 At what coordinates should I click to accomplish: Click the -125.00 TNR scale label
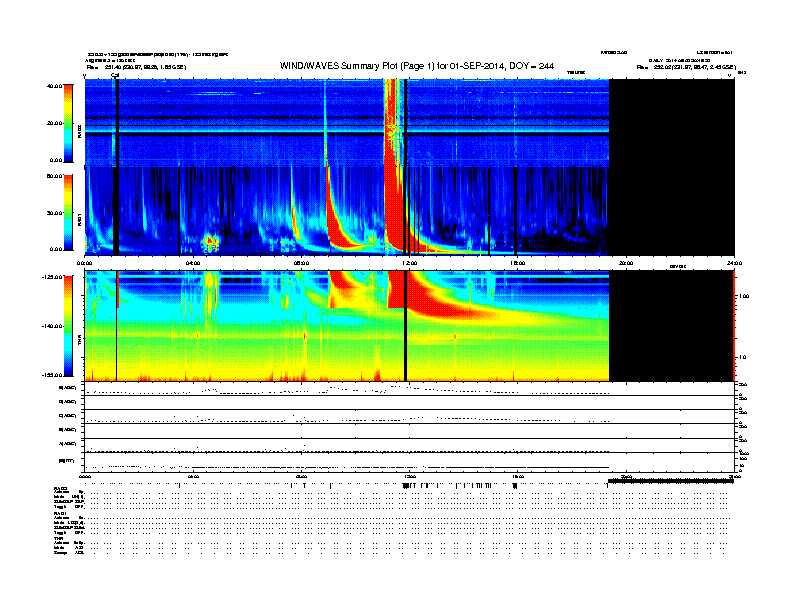click(x=53, y=277)
